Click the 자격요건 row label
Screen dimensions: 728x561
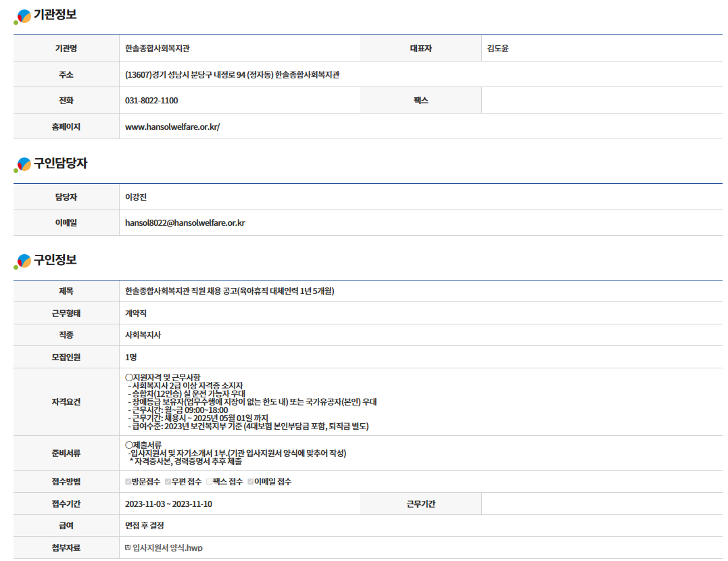tap(66, 402)
